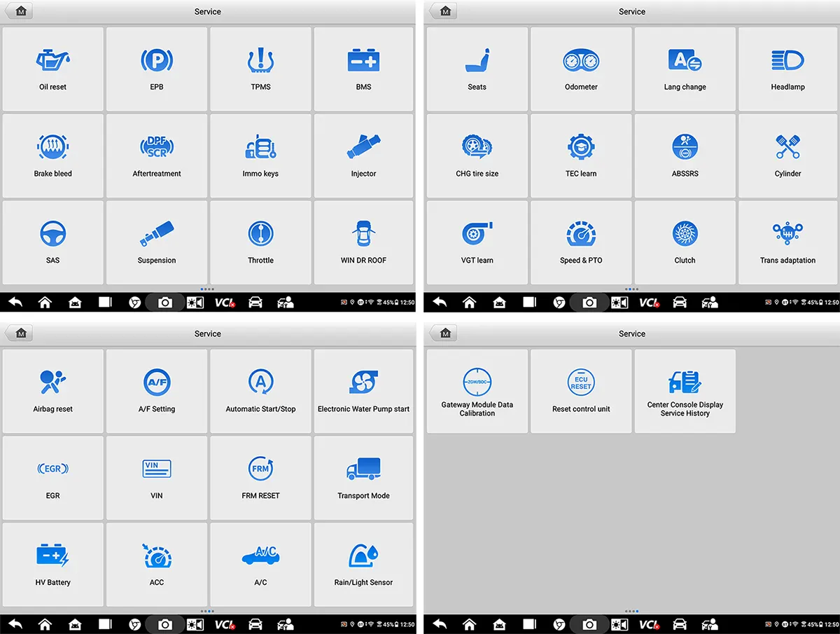Open the MaxiSys house icon in Gateway Module screen
This screenshot has width=840, height=634.
click(x=499, y=624)
